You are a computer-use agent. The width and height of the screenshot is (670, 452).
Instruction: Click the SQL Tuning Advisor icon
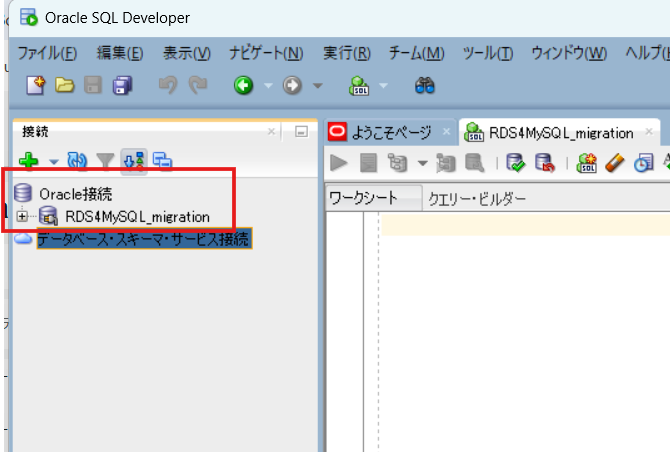[474, 163]
